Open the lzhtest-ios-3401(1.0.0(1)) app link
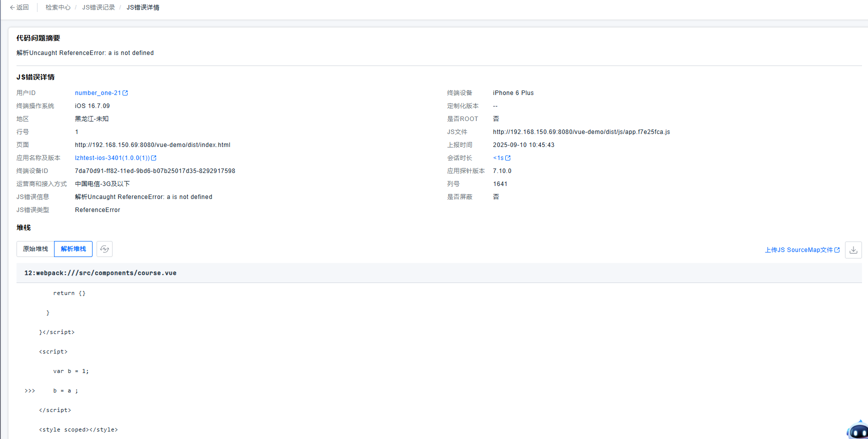Screen dimensions: 868x439 (112, 158)
